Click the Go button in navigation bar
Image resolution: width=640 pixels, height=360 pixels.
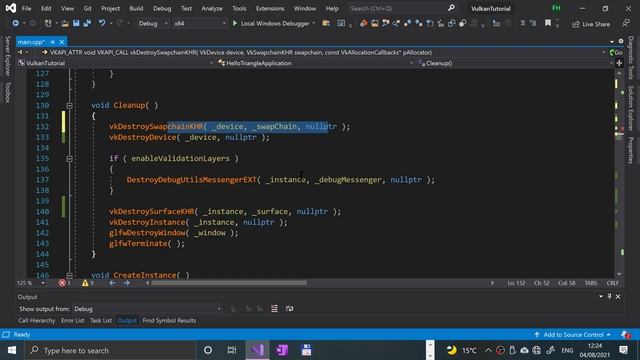click(616, 52)
